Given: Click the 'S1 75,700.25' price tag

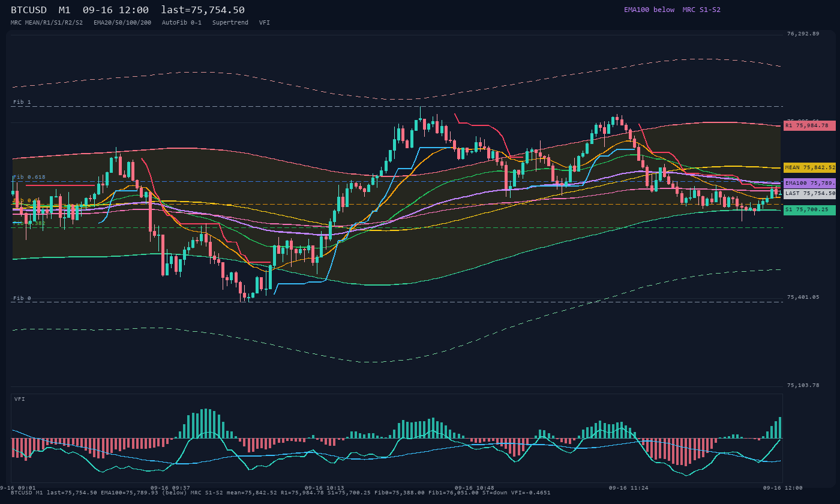Looking at the screenshot, I should tap(809, 210).
